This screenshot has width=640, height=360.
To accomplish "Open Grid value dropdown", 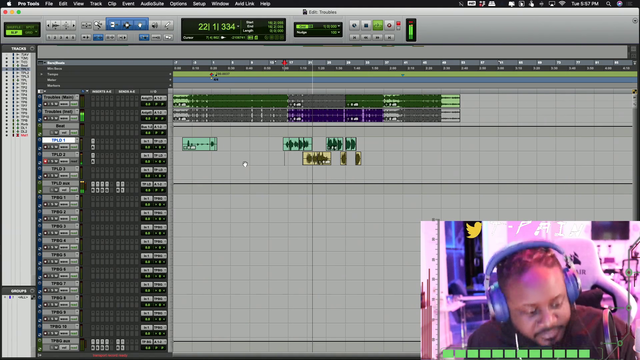I will coord(339,26).
